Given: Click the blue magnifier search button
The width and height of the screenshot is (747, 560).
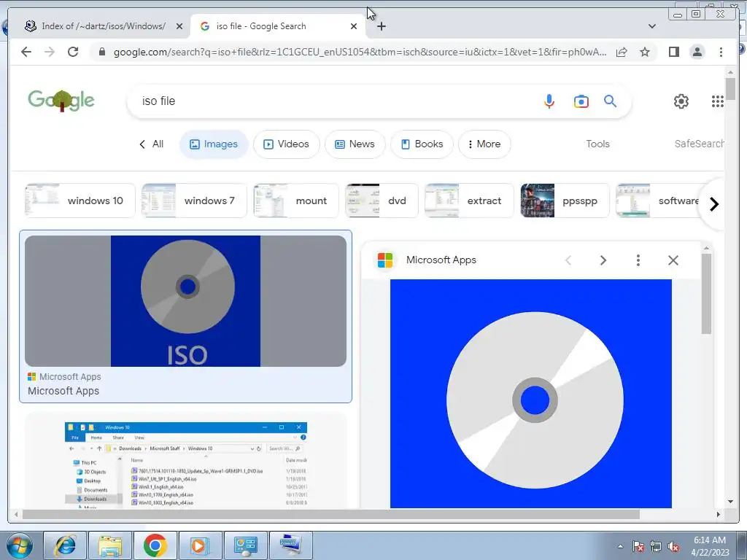Looking at the screenshot, I should (x=611, y=101).
